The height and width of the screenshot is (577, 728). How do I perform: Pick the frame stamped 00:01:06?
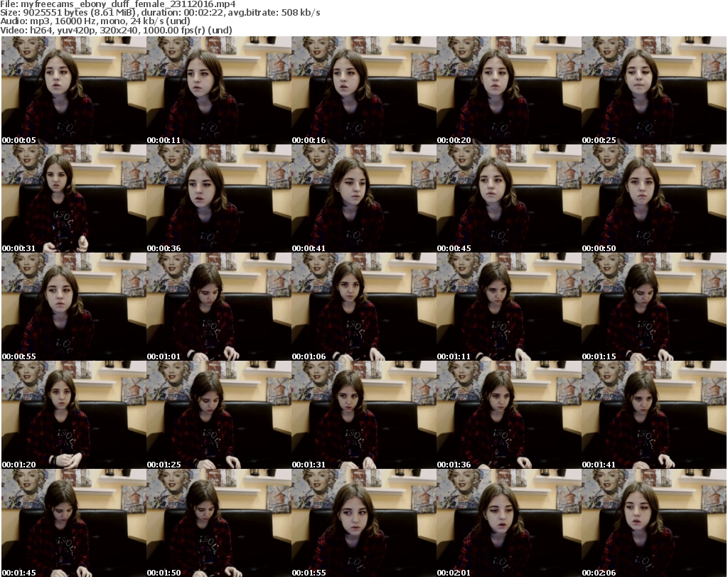pos(363,307)
